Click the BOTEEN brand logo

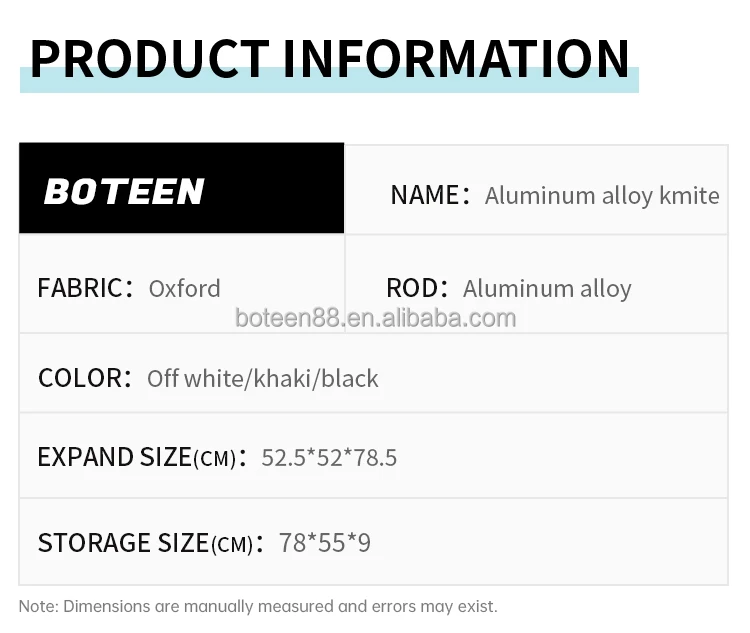124,191
